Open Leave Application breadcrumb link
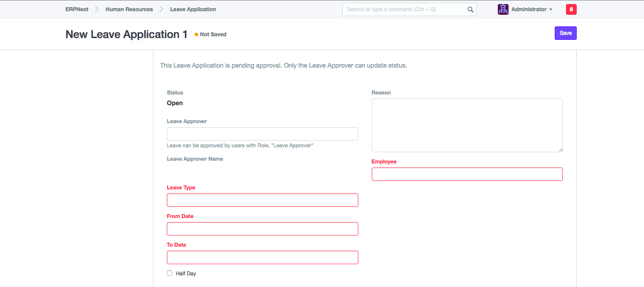644x287 pixels. [193, 9]
